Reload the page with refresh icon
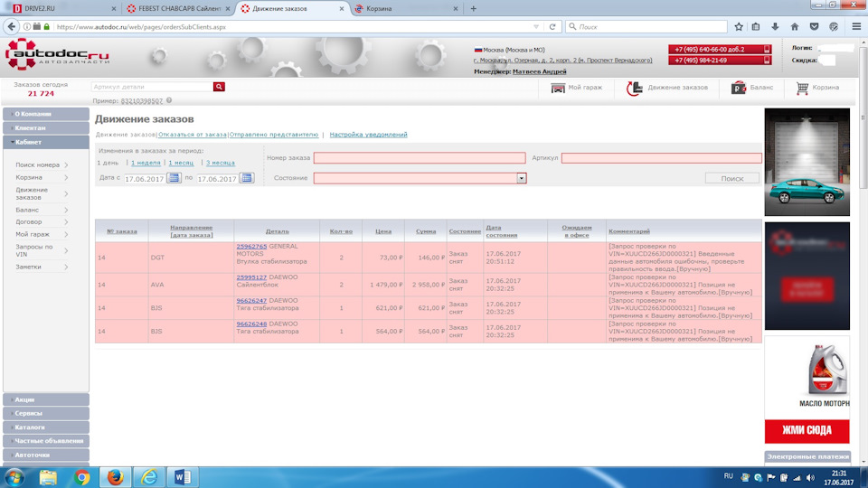 pos(552,26)
